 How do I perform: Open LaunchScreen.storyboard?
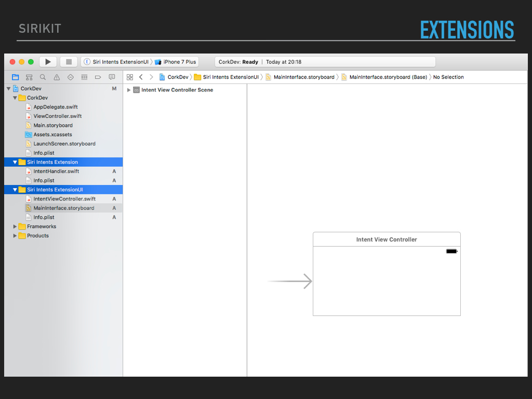pos(63,143)
